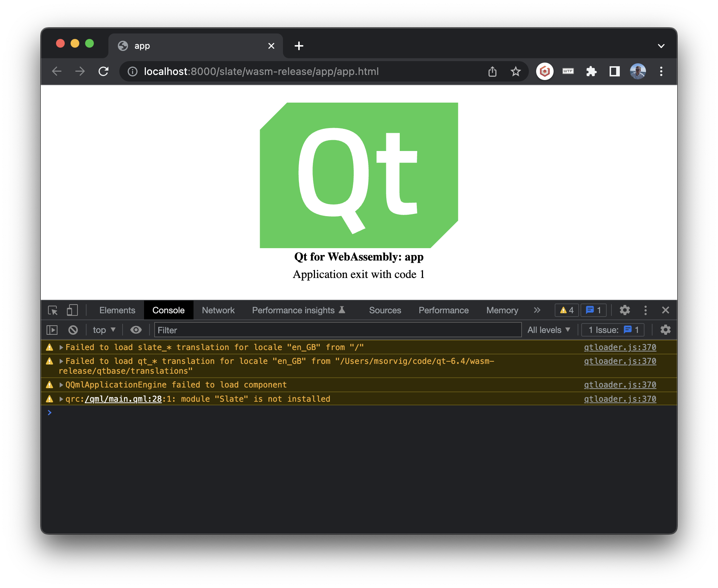Open the share page icon
This screenshot has width=718, height=588.
pyautogui.click(x=492, y=71)
